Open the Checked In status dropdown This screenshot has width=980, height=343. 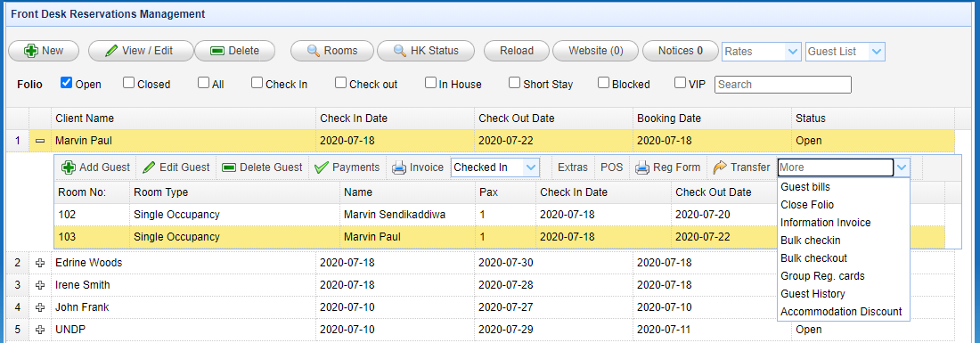coord(531,167)
